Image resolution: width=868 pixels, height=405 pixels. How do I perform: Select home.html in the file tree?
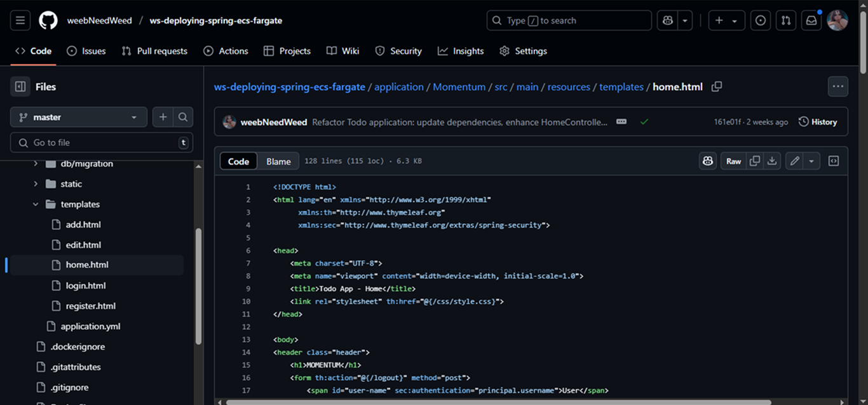[87, 265]
